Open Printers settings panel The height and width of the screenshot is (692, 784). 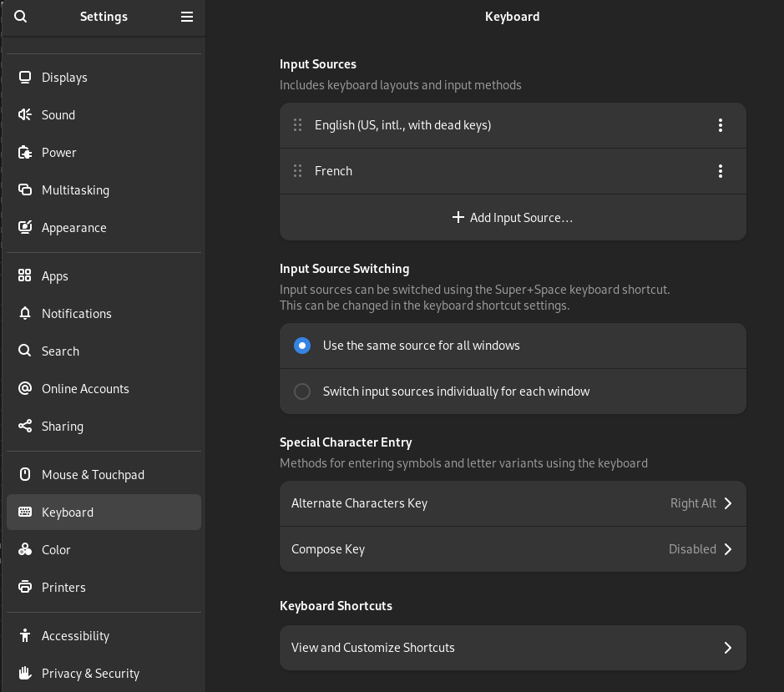point(104,587)
